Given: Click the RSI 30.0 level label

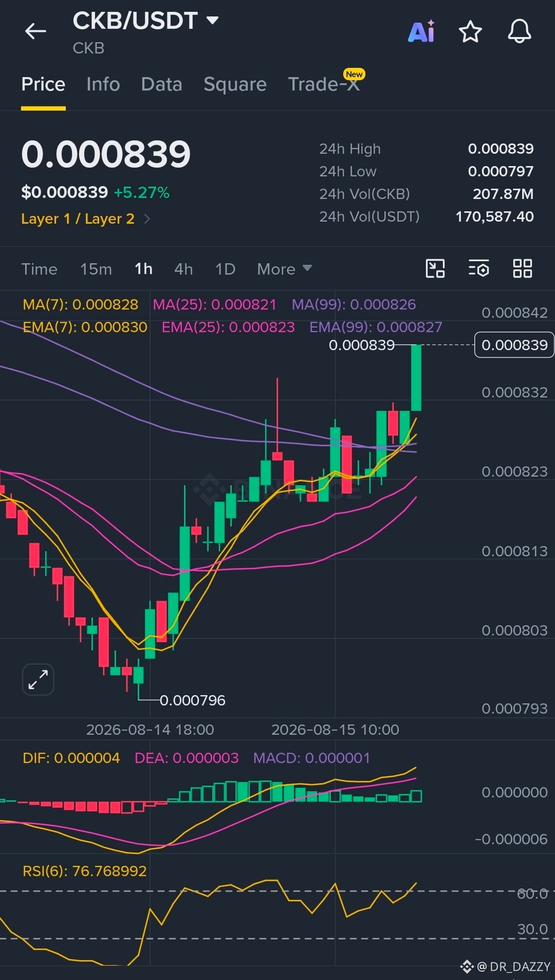Looking at the screenshot, I should tap(532, 929).
